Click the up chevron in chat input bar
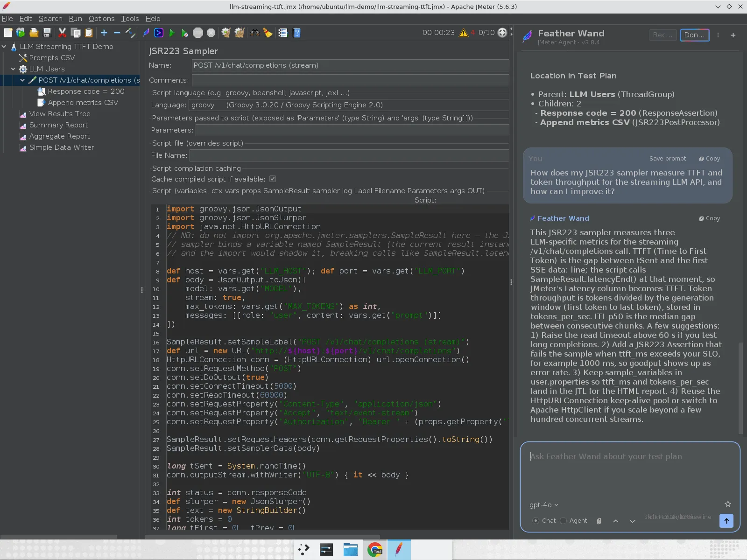 616,521
